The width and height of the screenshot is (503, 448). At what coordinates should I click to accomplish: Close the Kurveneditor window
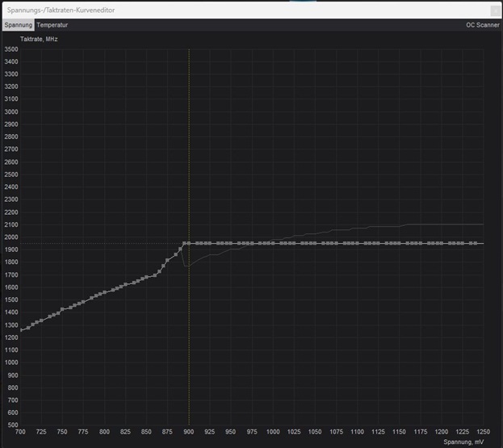[494, 10]
